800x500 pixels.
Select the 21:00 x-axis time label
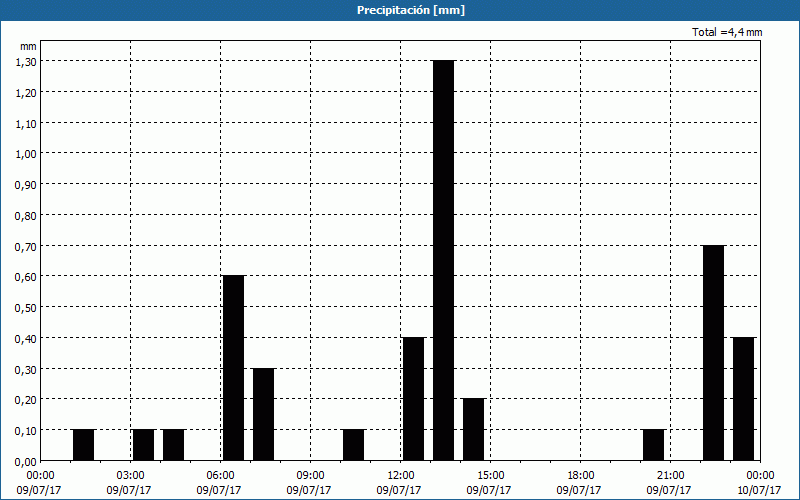click(x=670, y=476)
